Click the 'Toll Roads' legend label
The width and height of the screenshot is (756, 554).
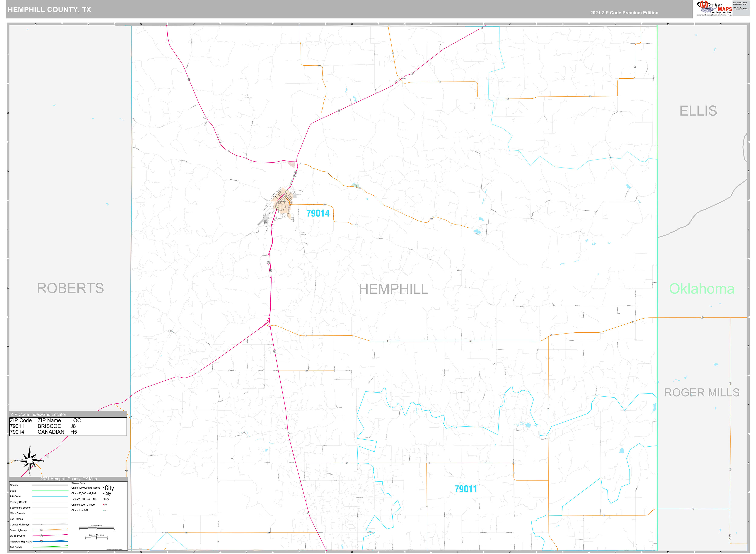pyautogui.click(x=16, y=547)
